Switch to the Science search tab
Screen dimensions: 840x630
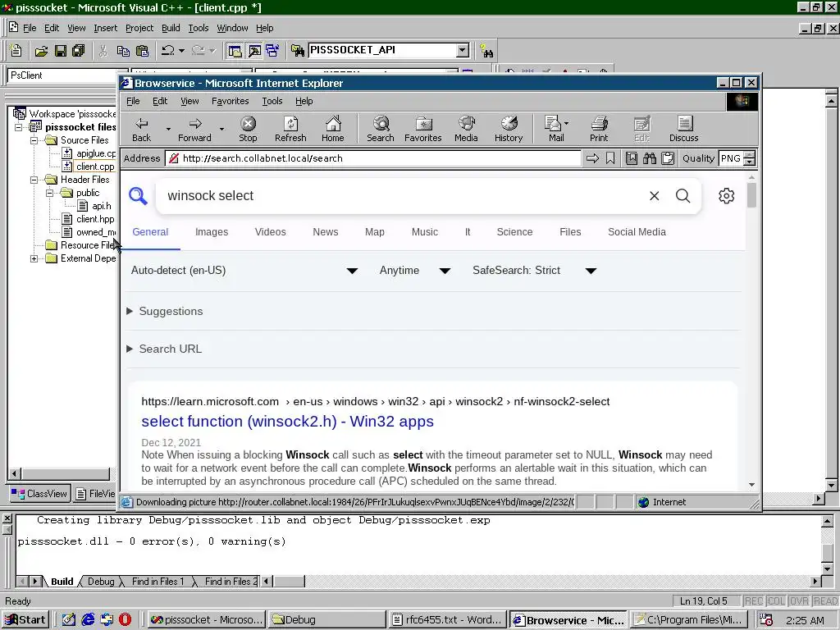[514, 232]
